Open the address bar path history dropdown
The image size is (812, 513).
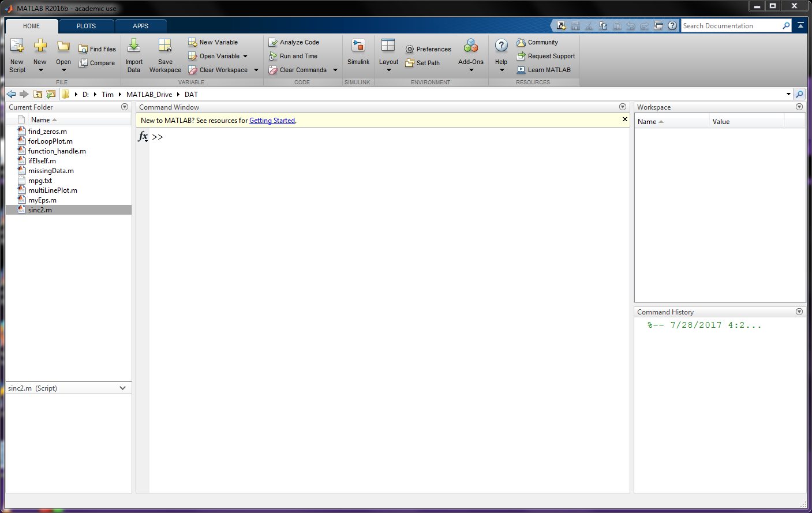pos(788,94)
